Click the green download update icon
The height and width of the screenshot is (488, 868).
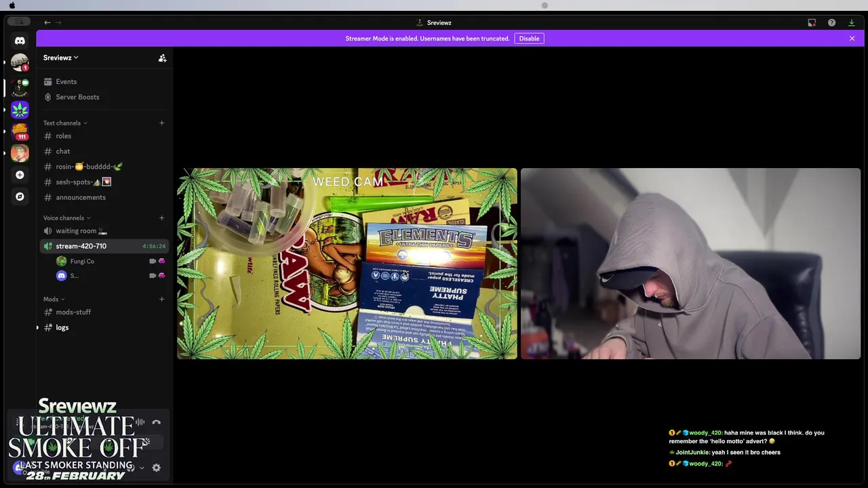(x=852, y=22)
